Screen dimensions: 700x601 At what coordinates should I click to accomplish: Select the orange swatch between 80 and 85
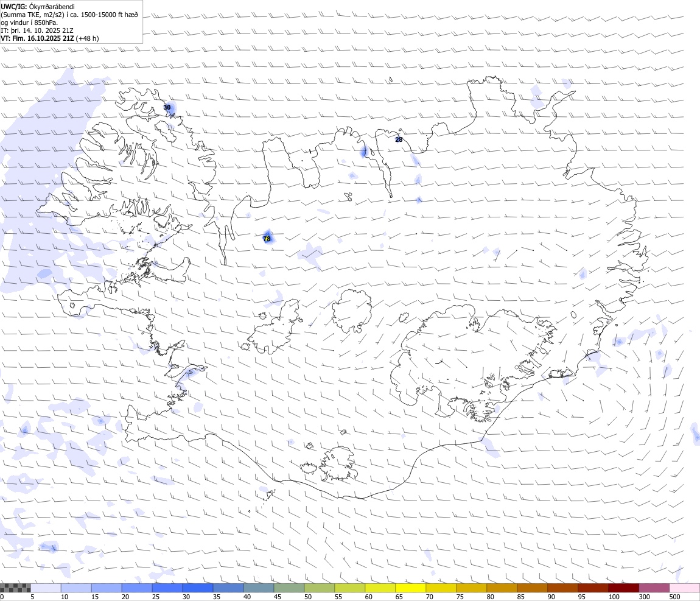pyautogui.click(x=502, y=588)
